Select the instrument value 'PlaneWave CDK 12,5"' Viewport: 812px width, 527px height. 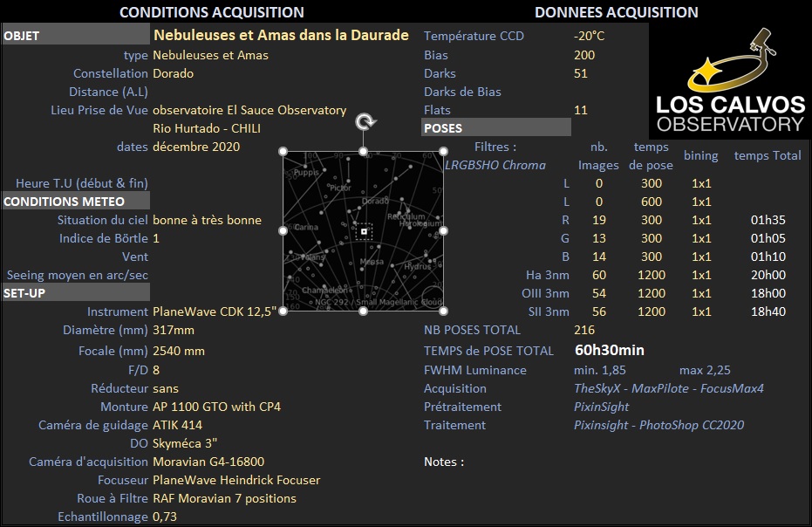pyautogui.click(x=215, y=311)
